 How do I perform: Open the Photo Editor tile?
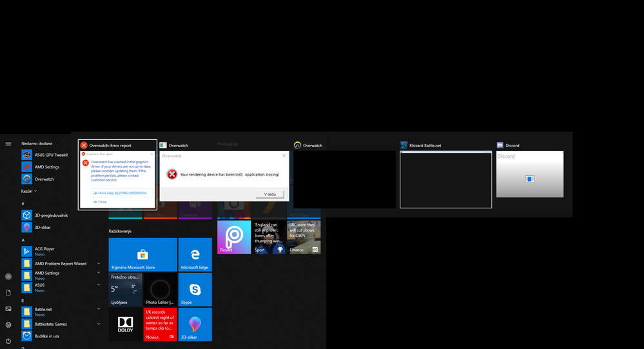click(160, 290)
